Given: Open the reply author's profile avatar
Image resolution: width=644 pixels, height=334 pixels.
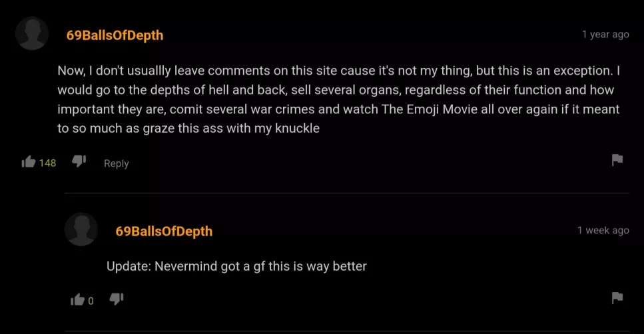Looking at the screenshot, I should (81, 229).
